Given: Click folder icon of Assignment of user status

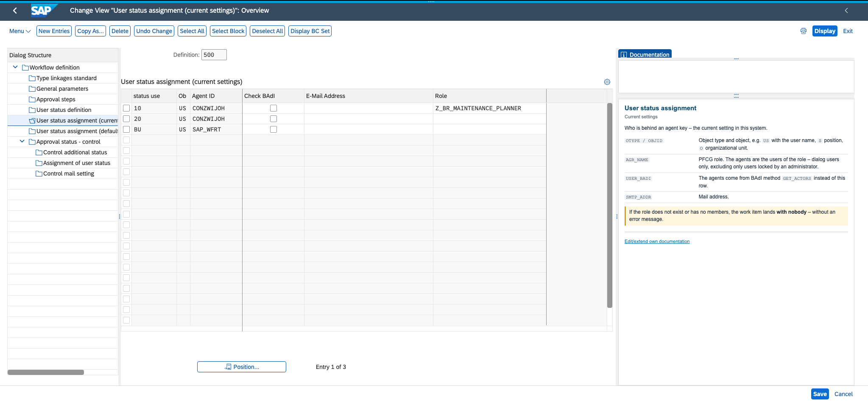Looking at the screenshot, I should pos(39,163).
